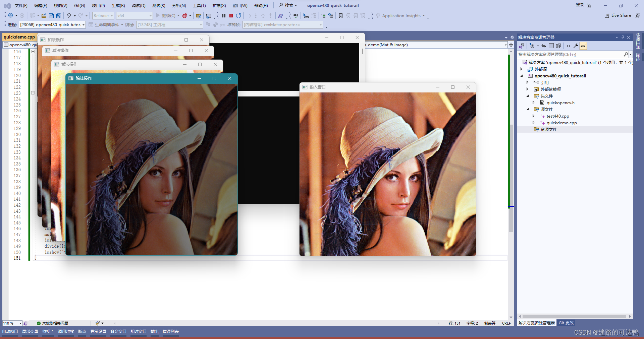Restart debugging with the circular arrow
Image resolution: width=644 pixels, height=339 pixels.
238,16
